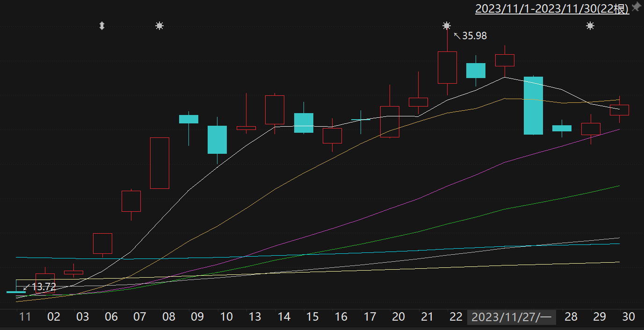The height and width of the screenshot is (330, 644).
Task: Open the event marker above November 08
Action: [x=159, y=26]
